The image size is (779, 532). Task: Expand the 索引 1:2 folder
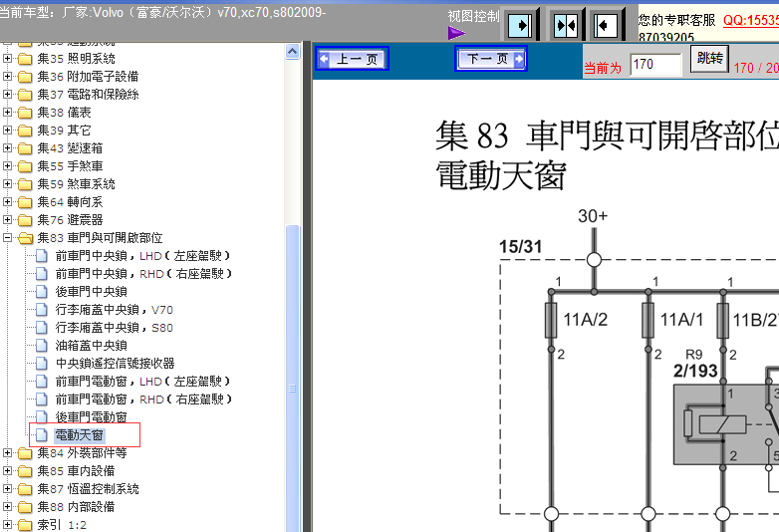pos(7,525)
